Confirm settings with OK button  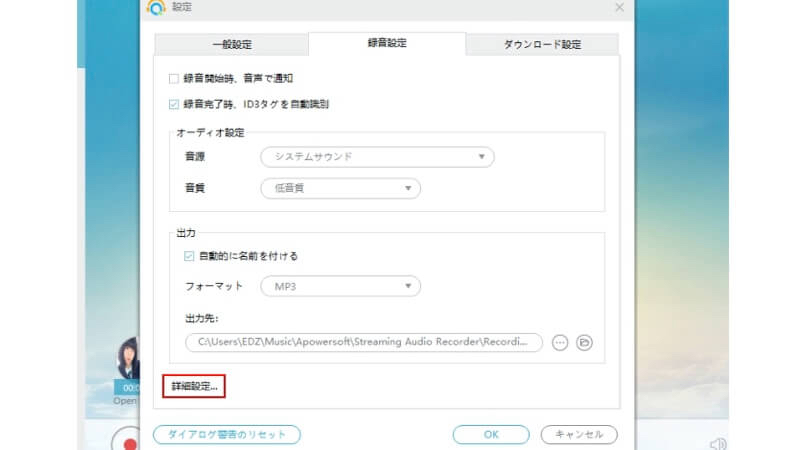coord(491,435)
